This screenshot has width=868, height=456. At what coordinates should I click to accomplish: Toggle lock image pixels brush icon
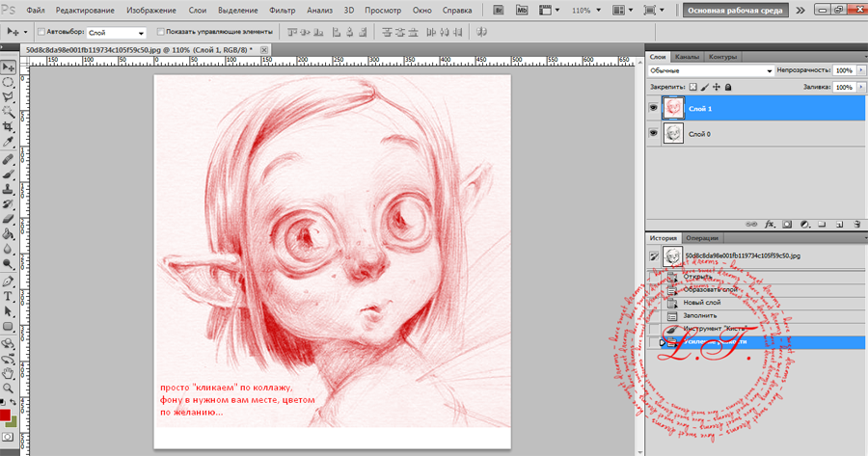pos(705,87)
